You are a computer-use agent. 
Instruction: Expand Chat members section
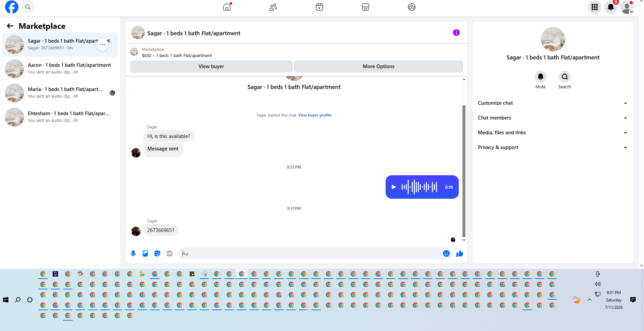[x=553, y=118]
